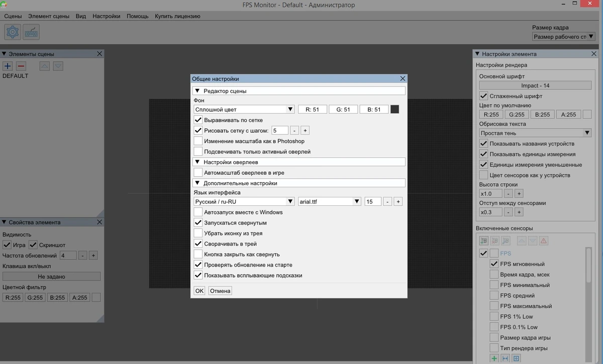Click the FPS Monitor app icon in title bar
The image size is (603, 364).
5,5
